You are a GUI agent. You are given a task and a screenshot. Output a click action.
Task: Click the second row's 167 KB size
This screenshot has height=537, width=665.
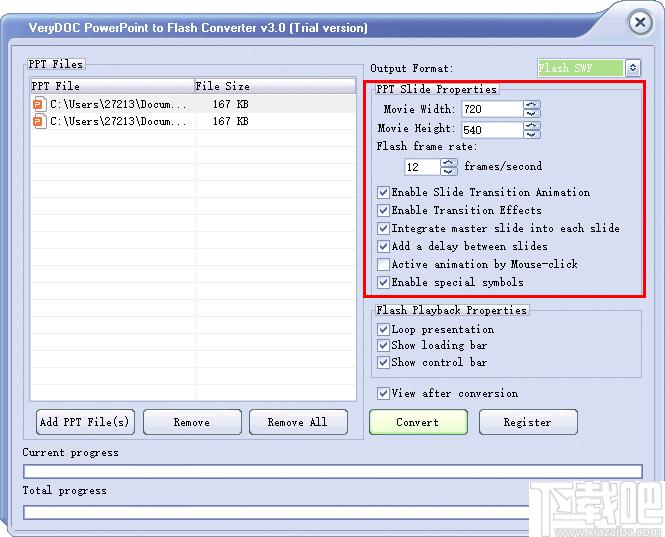(x=230, y=122)
